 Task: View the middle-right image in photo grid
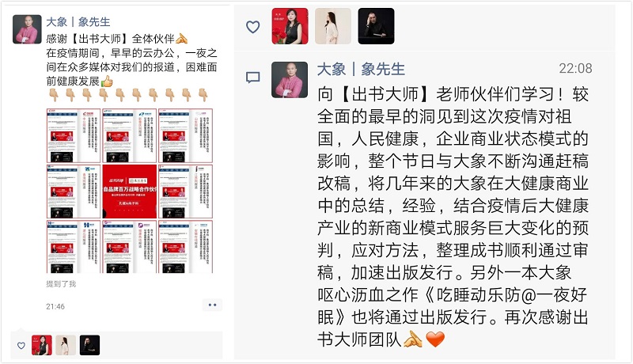click(x=186, y=191)
